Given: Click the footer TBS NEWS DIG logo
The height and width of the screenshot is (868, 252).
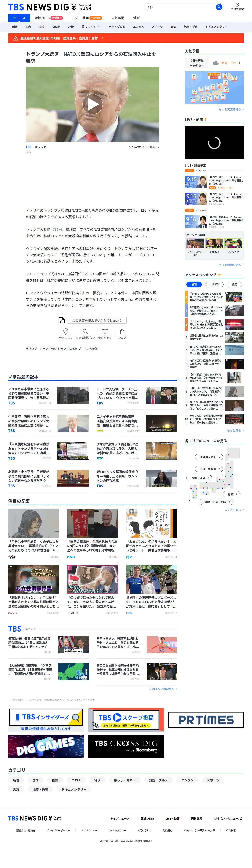Looking at the screenshot, I should (35, 818).
